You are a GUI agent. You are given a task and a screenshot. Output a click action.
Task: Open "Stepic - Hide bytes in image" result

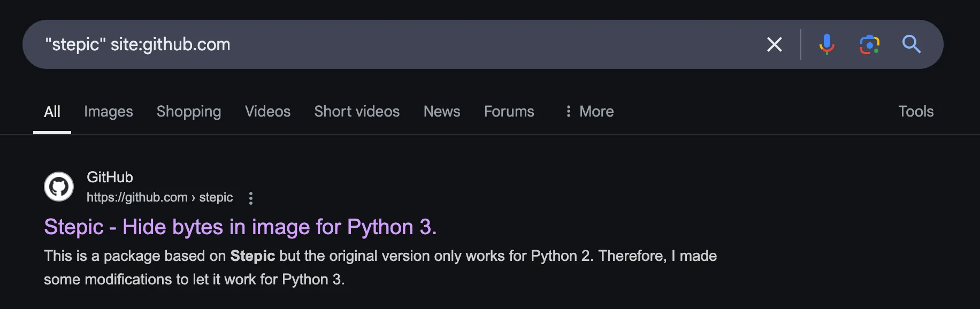240,227
